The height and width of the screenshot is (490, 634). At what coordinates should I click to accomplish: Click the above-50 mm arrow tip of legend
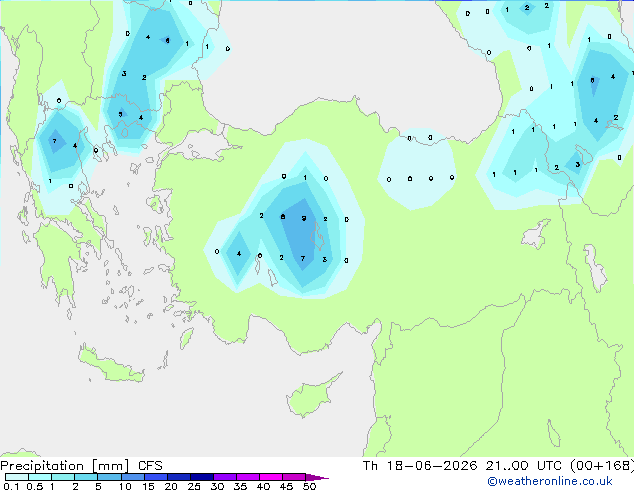coord(317,478)
